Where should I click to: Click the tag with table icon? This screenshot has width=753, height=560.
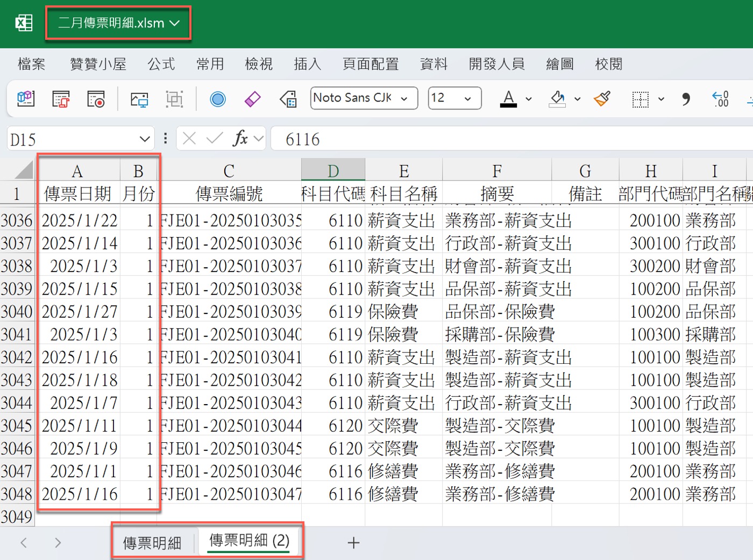tap(288, 99)
